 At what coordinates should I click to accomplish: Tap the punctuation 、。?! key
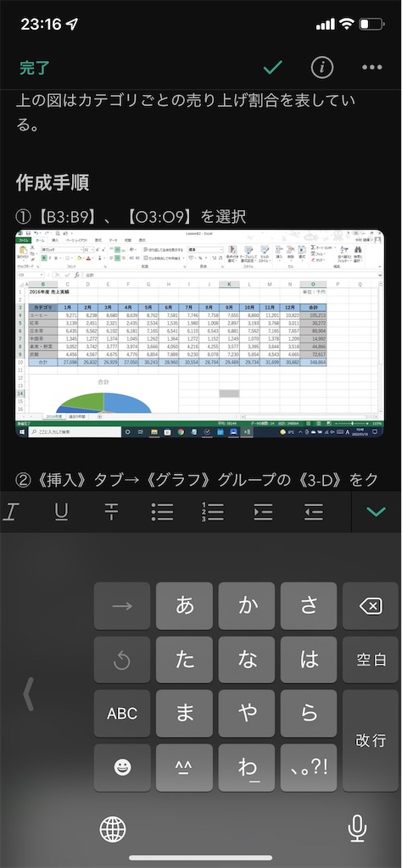coord(309,767)
